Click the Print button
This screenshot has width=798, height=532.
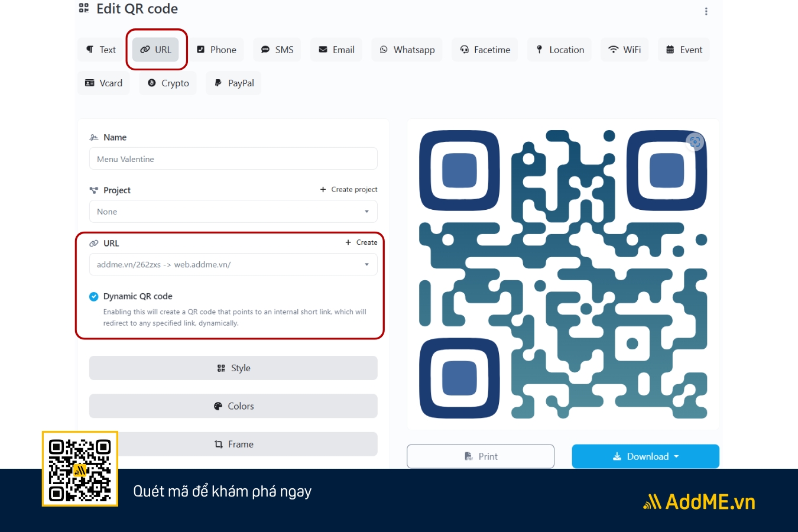481,456
